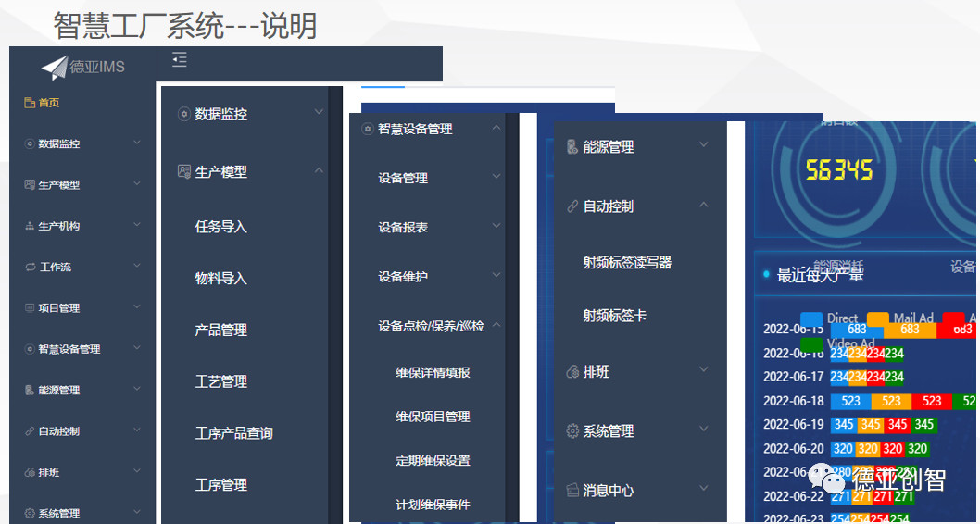
Task: Open the 任务导入 menu item
Action: (x=220, y=227)
